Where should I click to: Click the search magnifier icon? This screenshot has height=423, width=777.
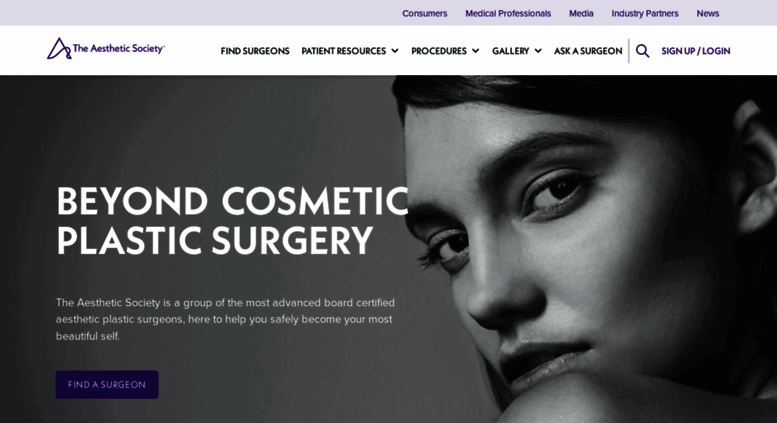click(x=642, y=51)
